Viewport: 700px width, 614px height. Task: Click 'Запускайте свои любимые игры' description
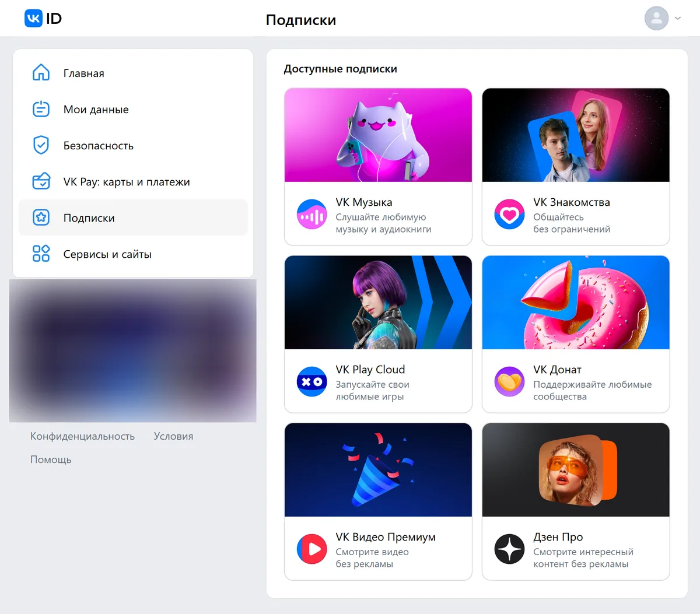(372, 391)
